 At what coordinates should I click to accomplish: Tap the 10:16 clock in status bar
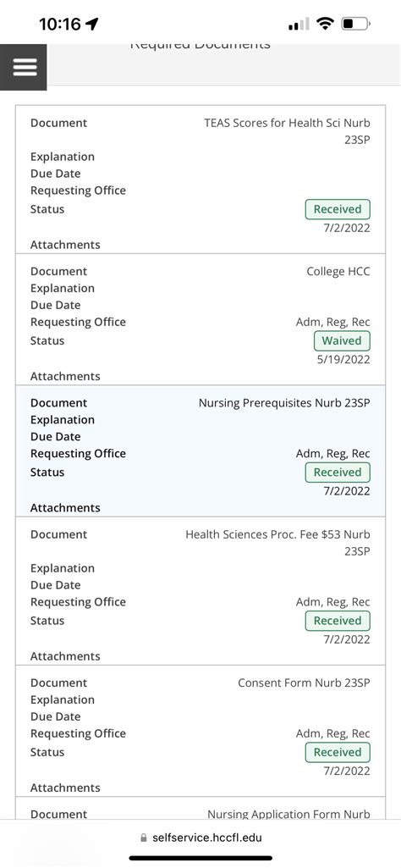click(x=60, y=24)
